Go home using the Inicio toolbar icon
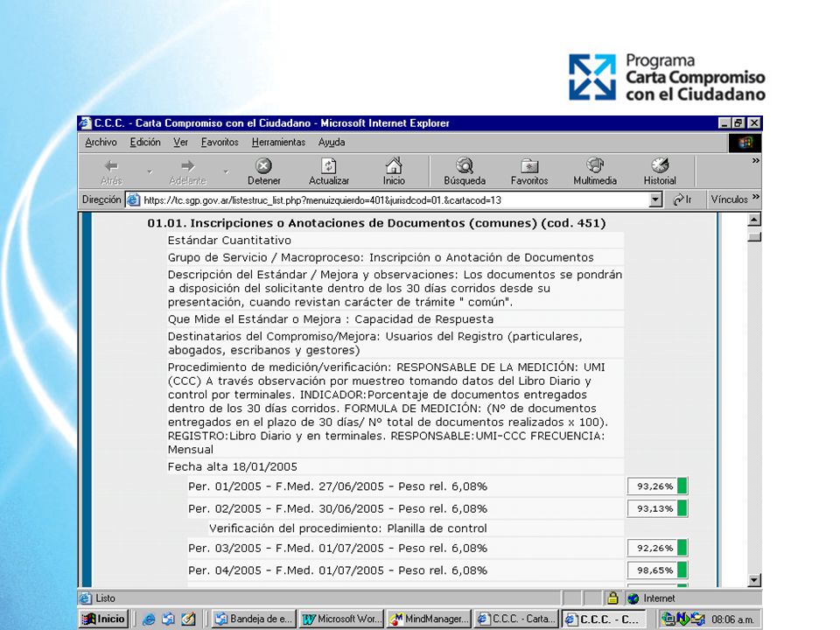The image size is (840, 630). click(394, 165)
